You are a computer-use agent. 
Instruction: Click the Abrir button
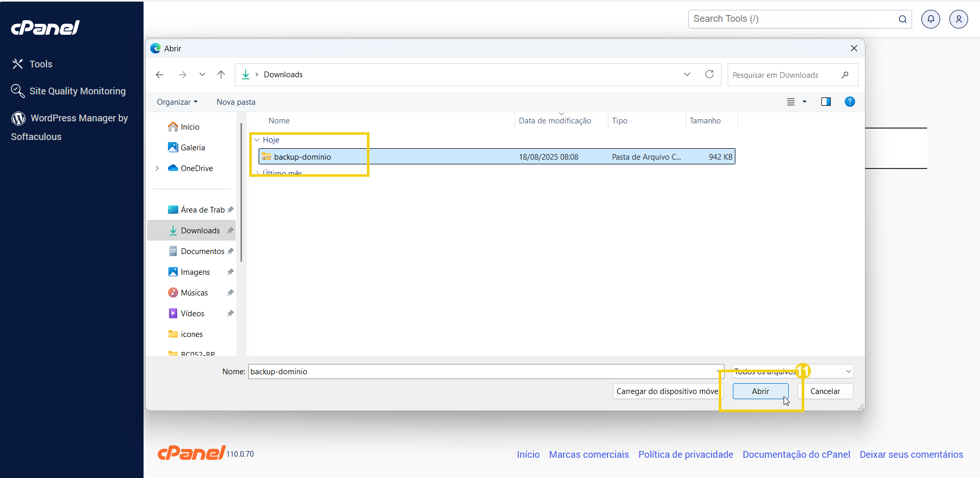760,391
